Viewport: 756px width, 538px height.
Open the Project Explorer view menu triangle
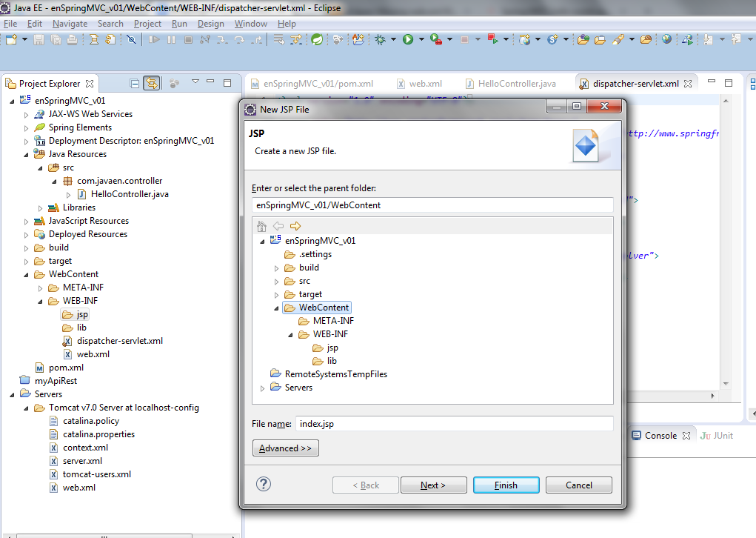click(x=195, y=82)
